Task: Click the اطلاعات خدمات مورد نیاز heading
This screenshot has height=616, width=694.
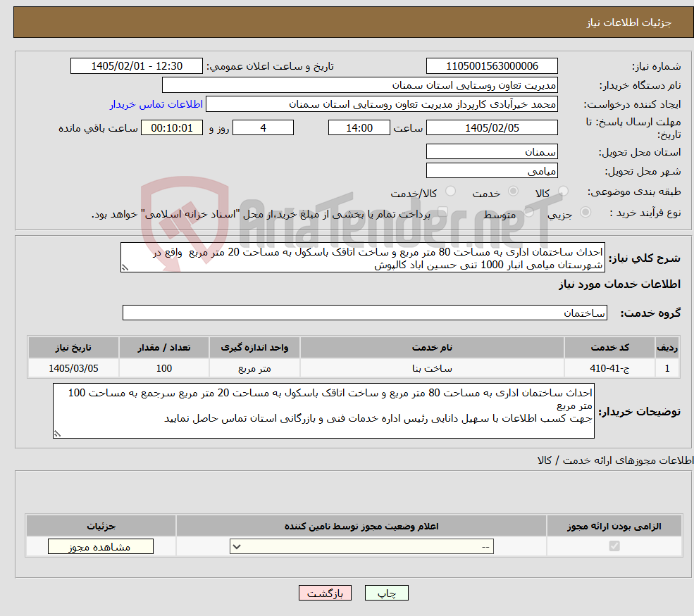Action: click(619, 284)
